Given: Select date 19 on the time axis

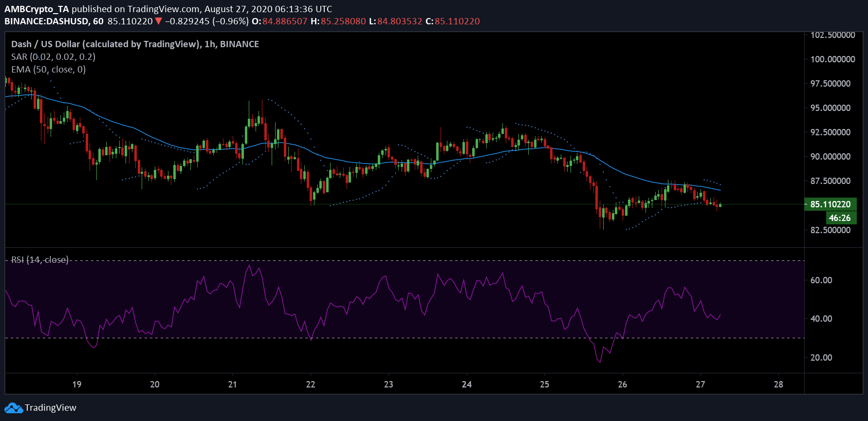Looking at the screenshot, I should point(77,384).
